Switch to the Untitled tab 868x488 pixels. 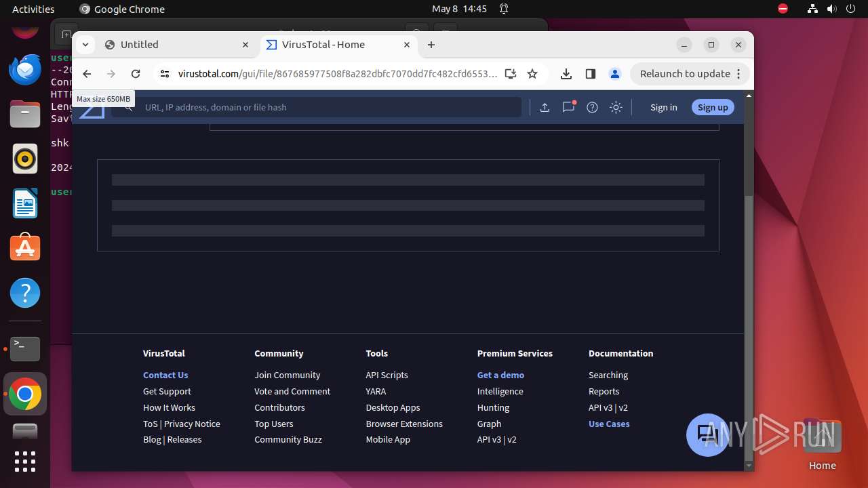point(178,45)
